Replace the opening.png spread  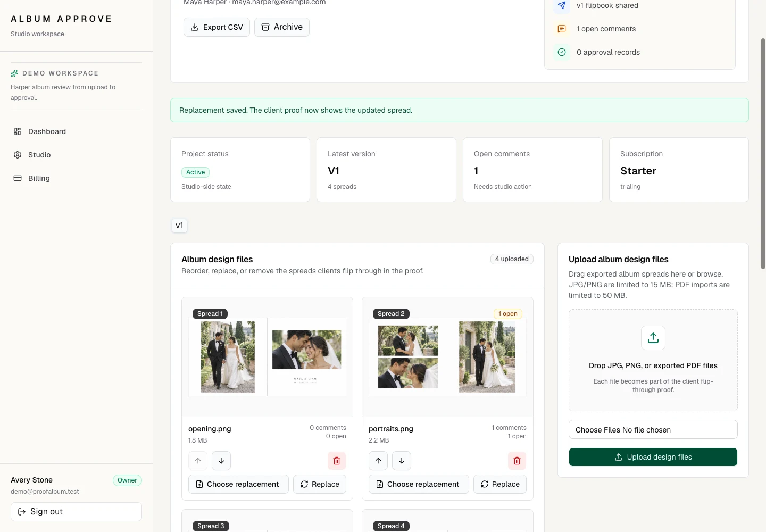pos(320,484)
